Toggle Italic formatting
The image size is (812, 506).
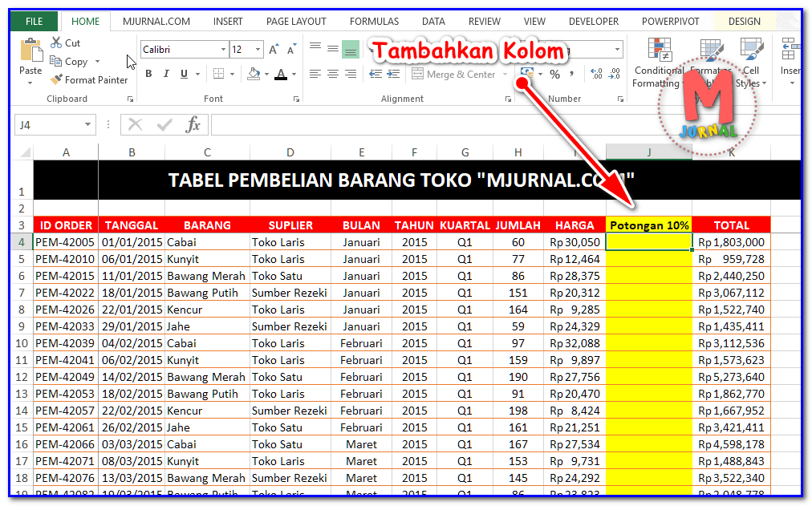(166, 74)
